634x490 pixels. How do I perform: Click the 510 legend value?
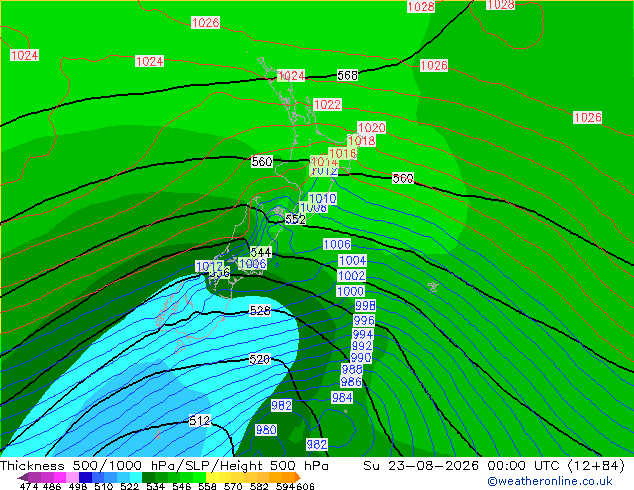[x=103, y=486]
